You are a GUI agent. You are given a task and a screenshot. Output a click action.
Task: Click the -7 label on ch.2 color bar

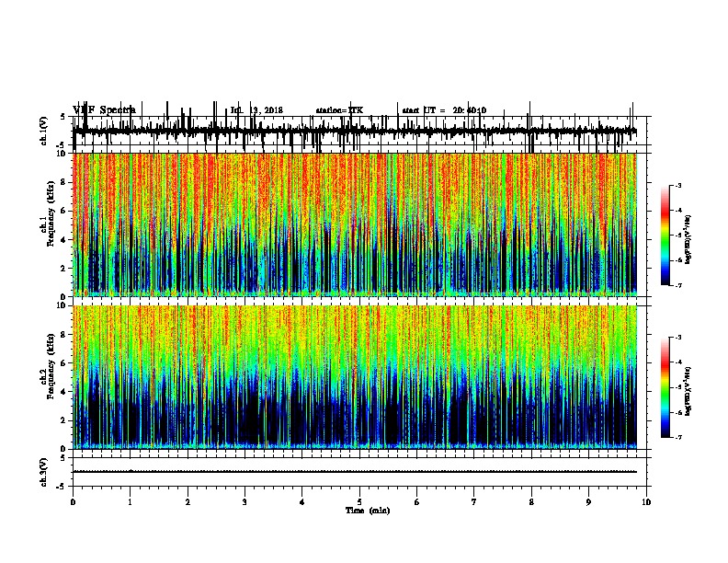pos(678,438)
